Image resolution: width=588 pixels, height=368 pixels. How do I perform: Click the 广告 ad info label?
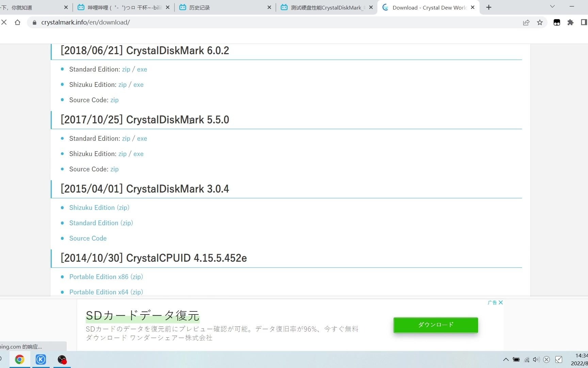(x=492, y=302)
